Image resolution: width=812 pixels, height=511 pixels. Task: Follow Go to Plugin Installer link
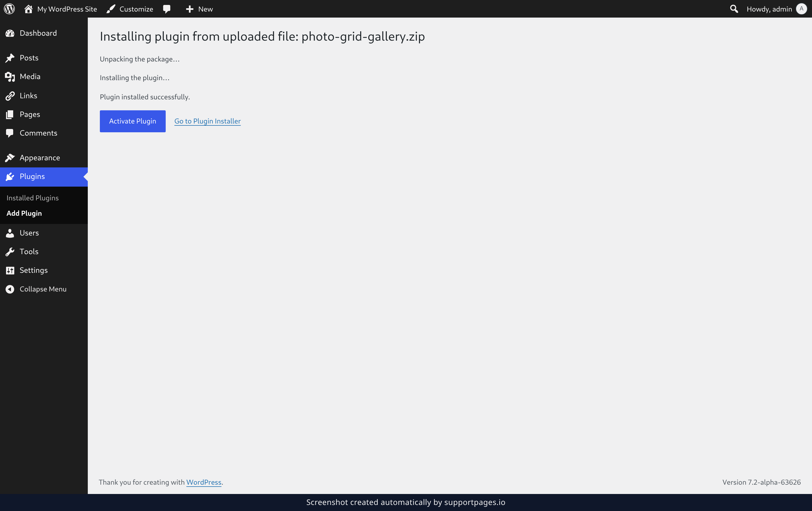click(x=207, y=121)
